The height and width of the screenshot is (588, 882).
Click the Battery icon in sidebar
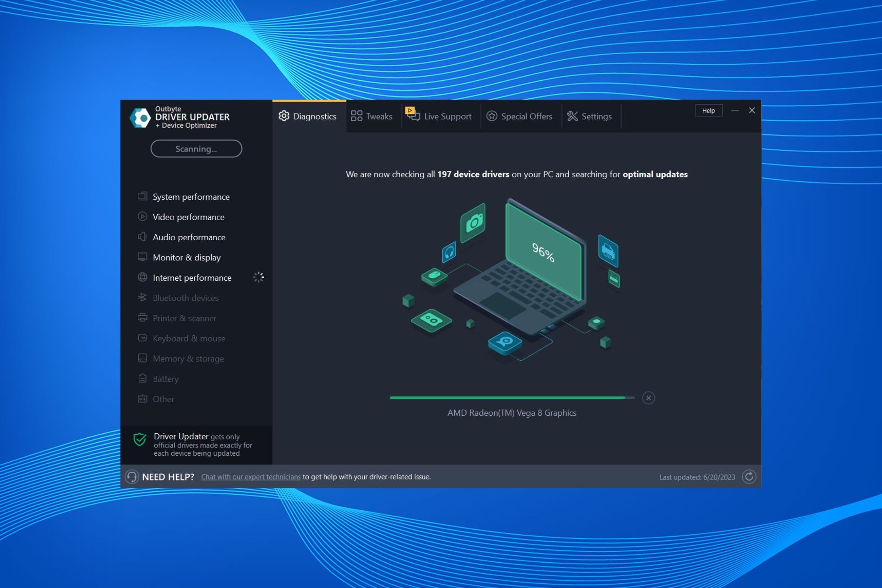pos(142,378)
